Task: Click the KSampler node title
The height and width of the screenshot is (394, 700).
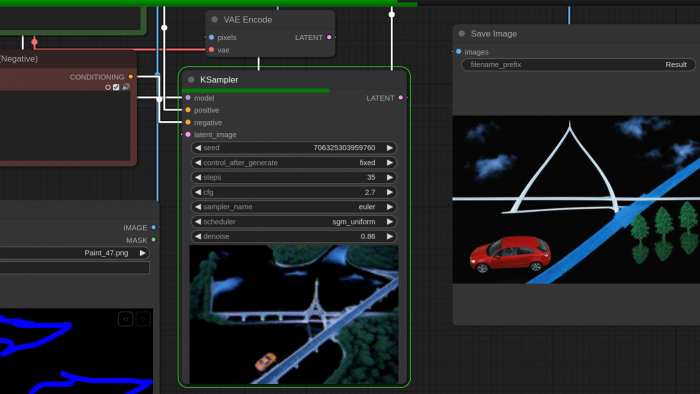Action: click(219, 79)
